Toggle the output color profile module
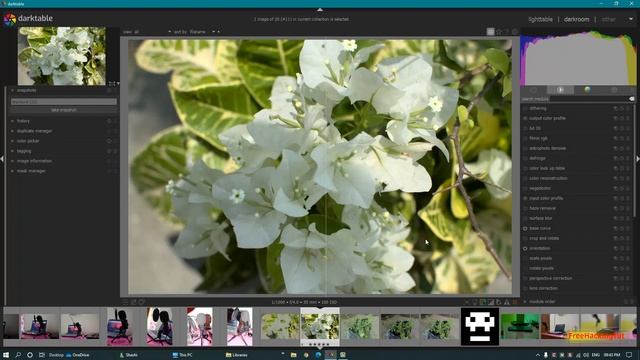 click(x=525, y=118)
